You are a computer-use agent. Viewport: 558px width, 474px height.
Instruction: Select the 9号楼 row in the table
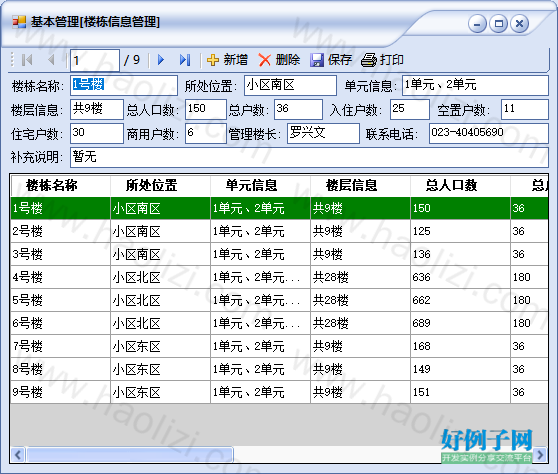pyautogui.click(x=279, y=392)
